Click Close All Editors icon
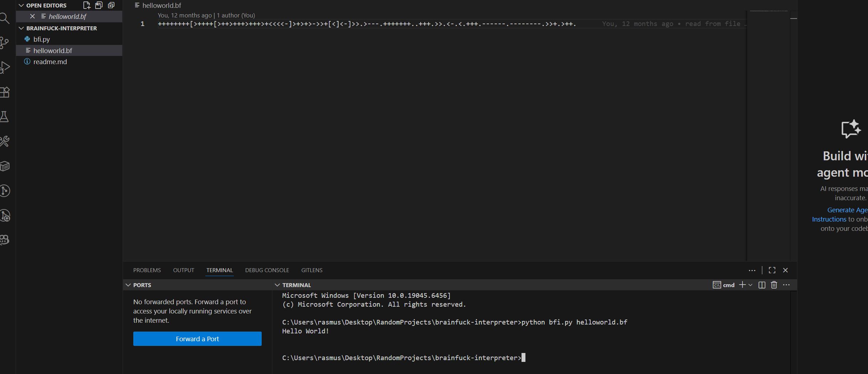 (x=111, y=5)
